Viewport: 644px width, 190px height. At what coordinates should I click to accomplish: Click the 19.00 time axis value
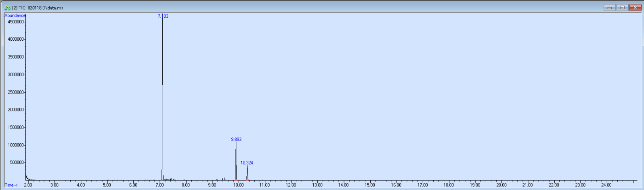point(475,185)
